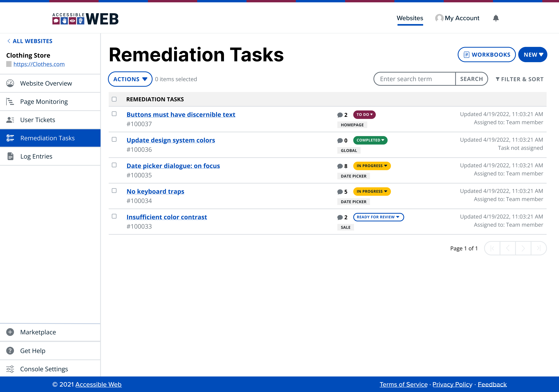The height and width of the screenshot is (392, 559).
Task: Click the Get Help question mark icon
Action: tap(10, 351)
